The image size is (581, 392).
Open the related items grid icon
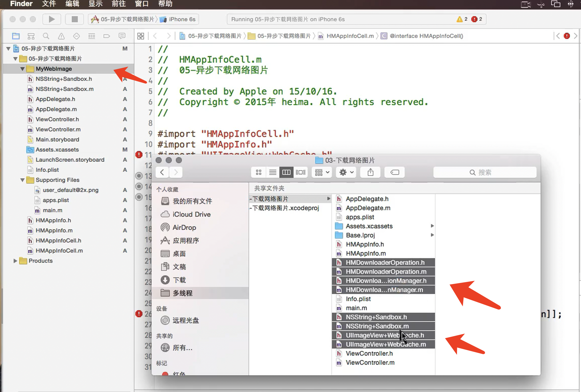[141, 36]
